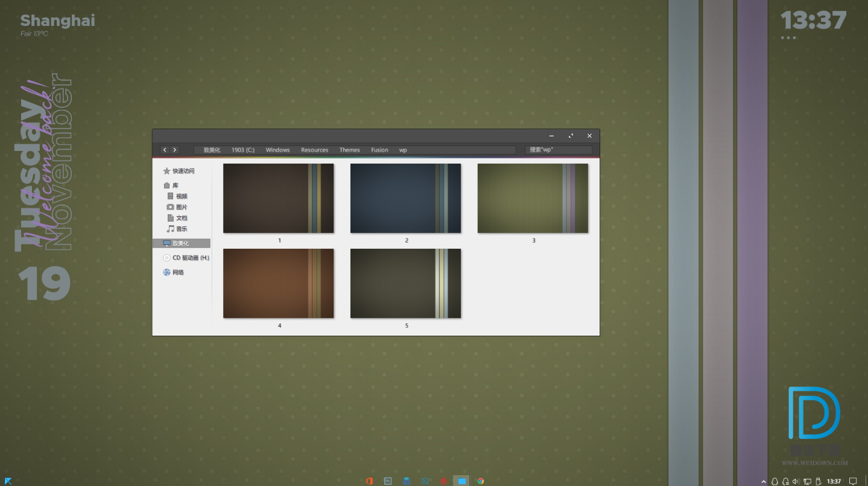Navigate to Windows breadcrumb folder

[x=277, y=150]
